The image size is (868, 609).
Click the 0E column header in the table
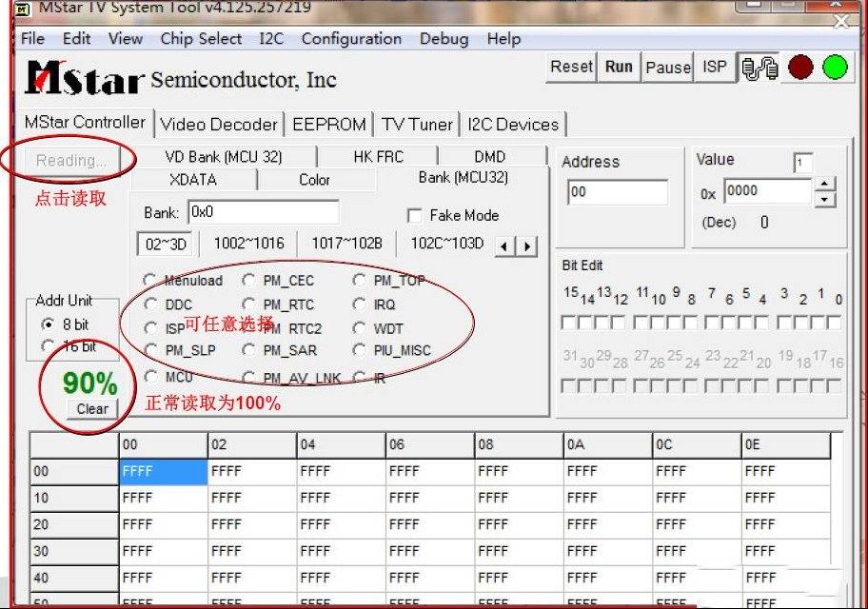pos(785,445)
